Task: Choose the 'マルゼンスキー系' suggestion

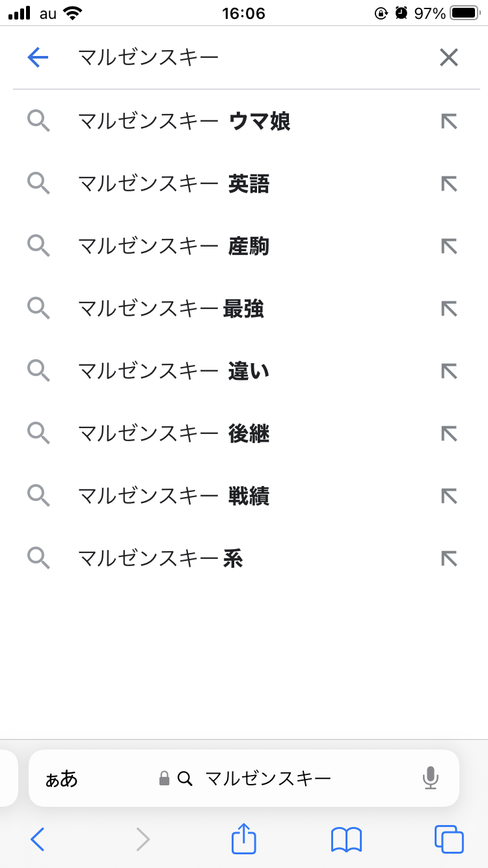Action: tap(160, 559)
